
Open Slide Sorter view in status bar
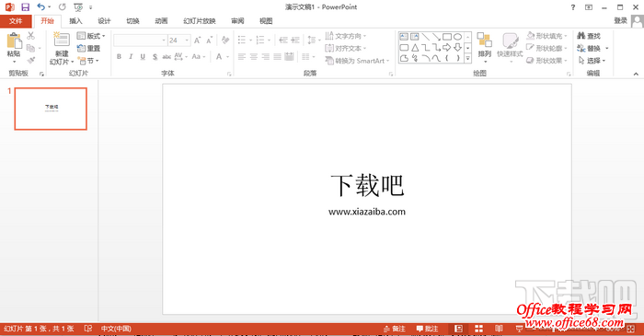478,329
